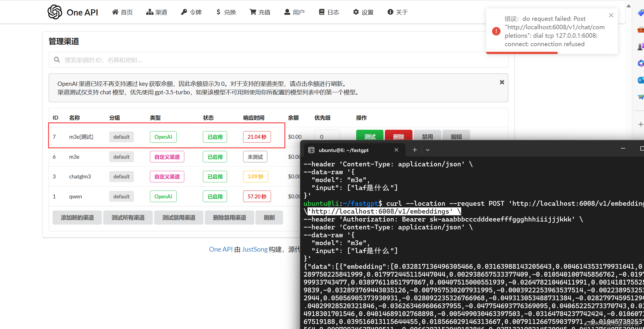
Task: Click the One API logo icon
Action: pos(55,12)
